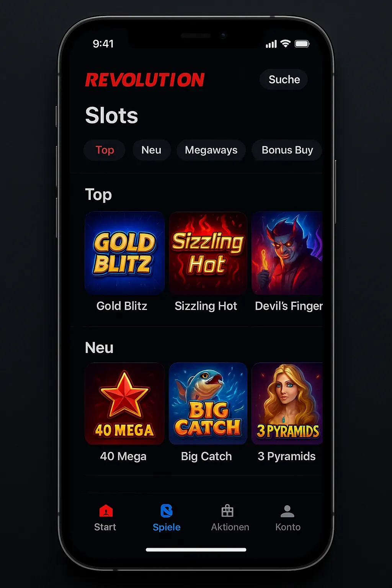Viewport: 392px width, 588px height.
Task: Open the Aktionen gift icon
Action: [227, 511]
